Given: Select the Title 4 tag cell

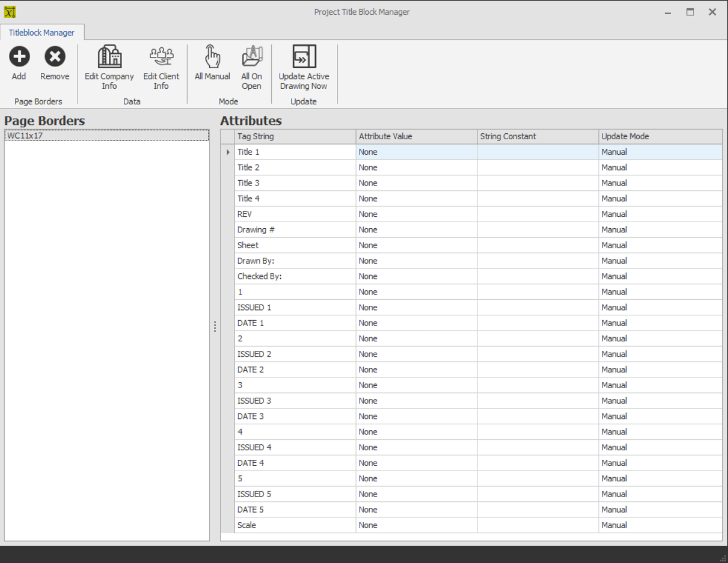Looking at the screenshot, I should (x=295, y=199).
